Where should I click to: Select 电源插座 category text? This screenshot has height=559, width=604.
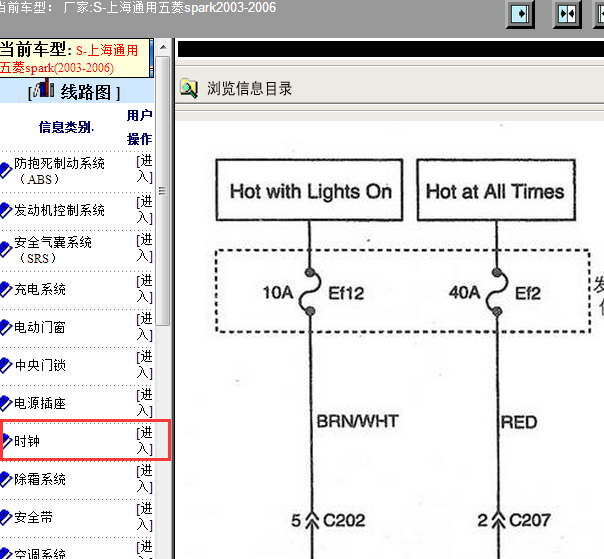tap(40, 403)
